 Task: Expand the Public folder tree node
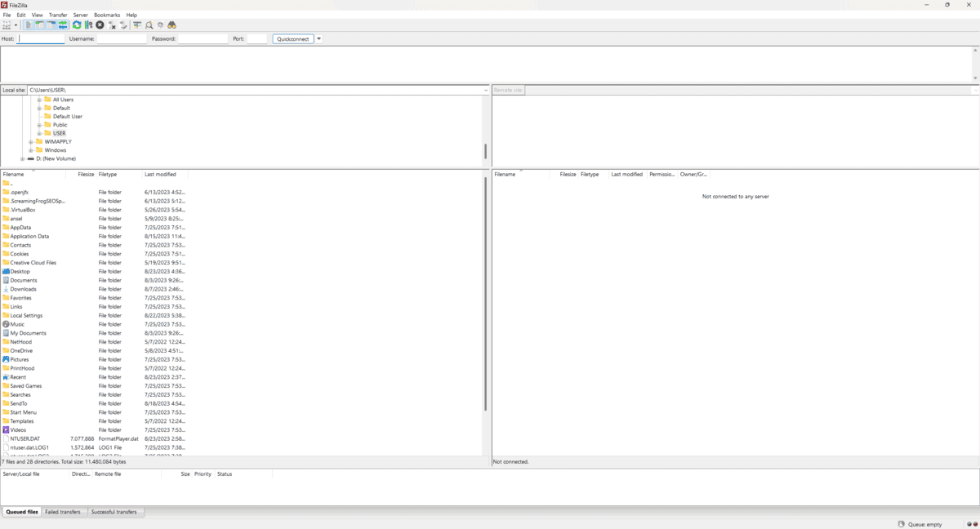click(x=38, y=125)
